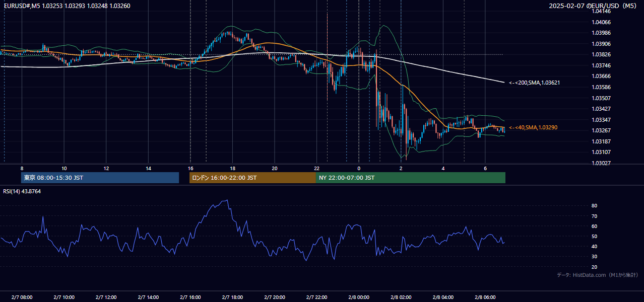Viewport: 644px width, 302px height.
Task: Select the 40 SMA label reading 1.03290
Action: 533,128
